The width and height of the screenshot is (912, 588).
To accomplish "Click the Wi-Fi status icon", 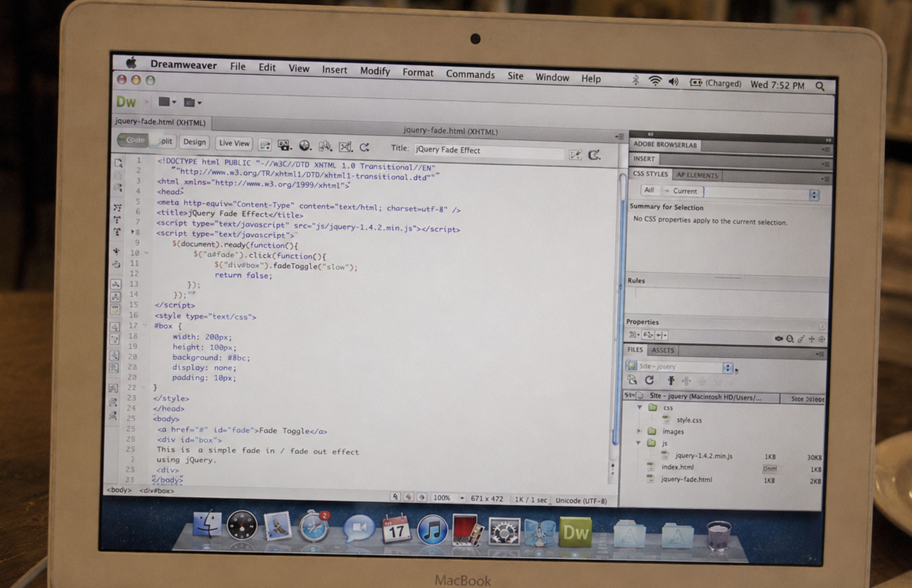I will 655,81.
